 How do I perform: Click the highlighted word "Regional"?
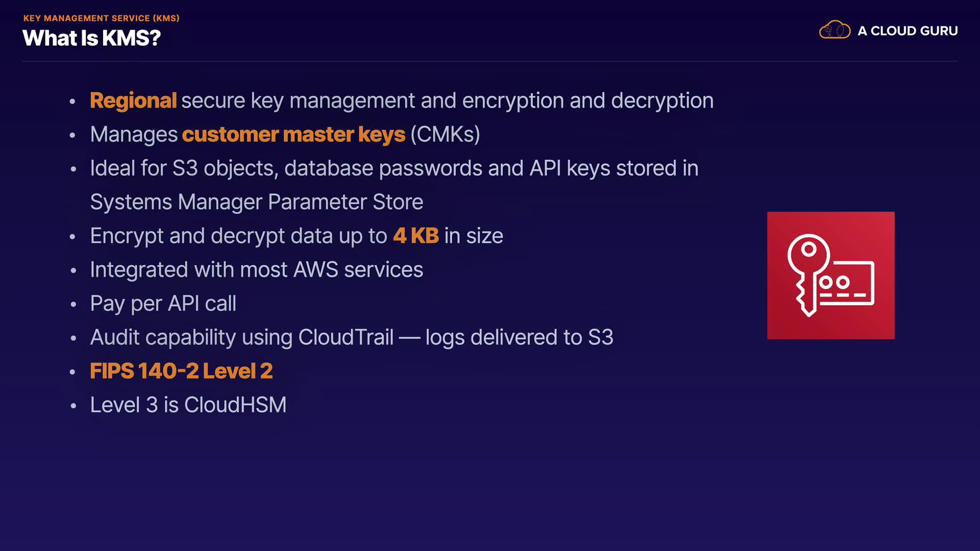(133, 101)
